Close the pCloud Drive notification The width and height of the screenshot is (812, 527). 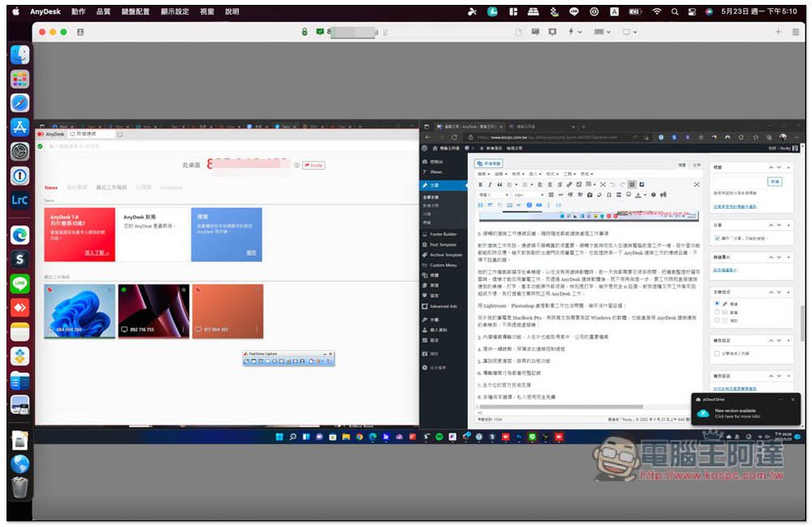click(x=793, y=400)
